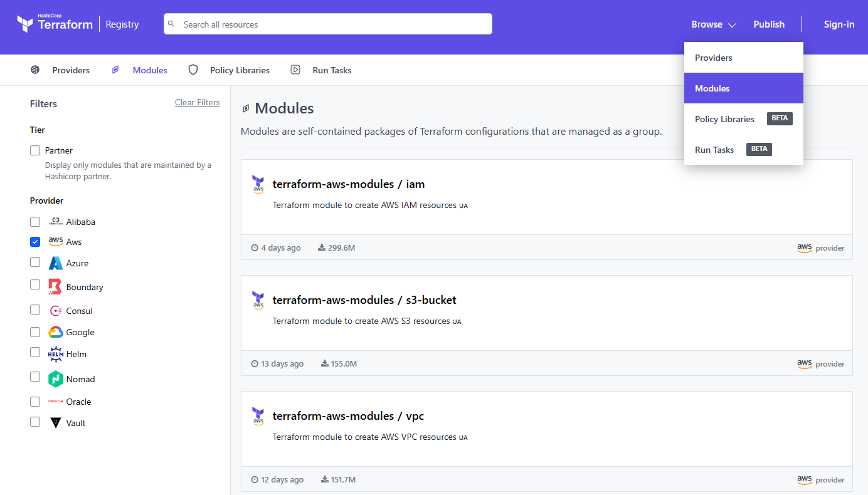
Task: Check the Consul provider filter
Action: [35, 310]
